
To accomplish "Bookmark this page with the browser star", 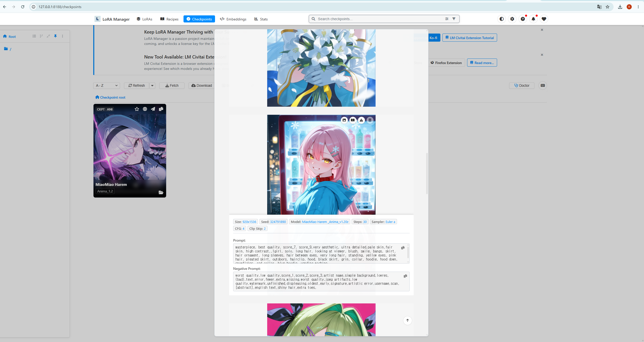I will coord(607,7).
